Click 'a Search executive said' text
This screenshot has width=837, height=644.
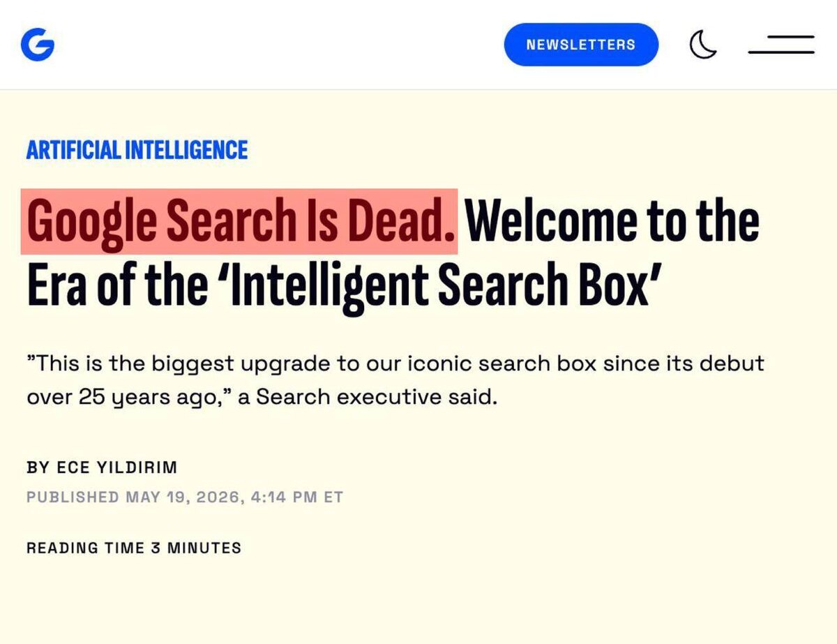tap(368, 398)
